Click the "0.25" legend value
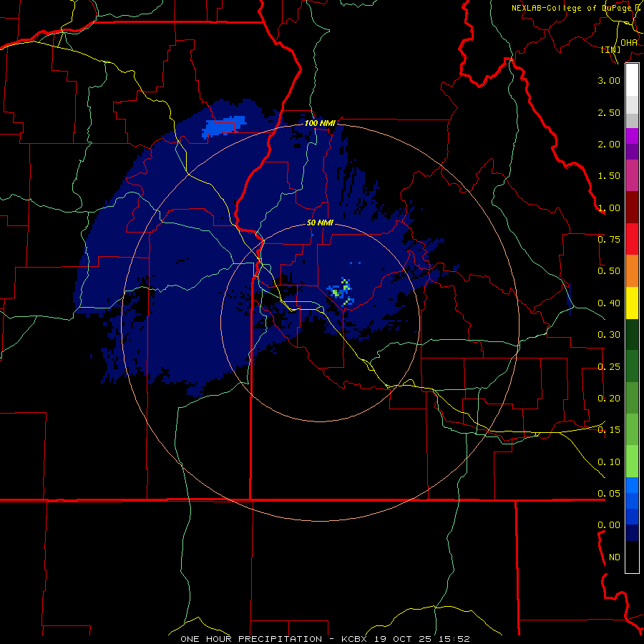Viewport: 644px width, 644px height. coord(609,367)
